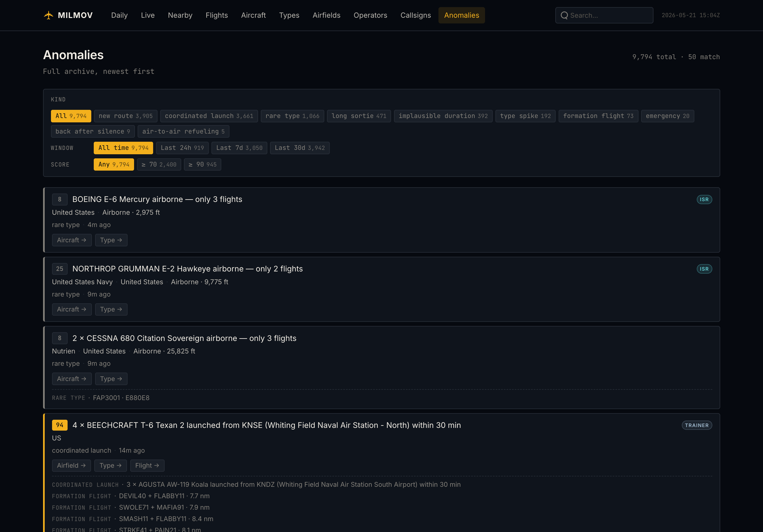Open the Types nav tab

[289, 15]
